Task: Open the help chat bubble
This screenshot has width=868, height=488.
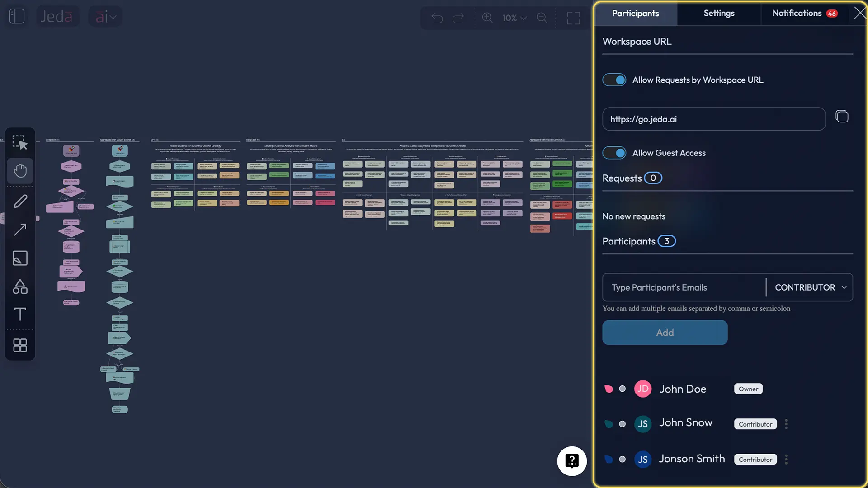Action: click(x=572, y=461)
